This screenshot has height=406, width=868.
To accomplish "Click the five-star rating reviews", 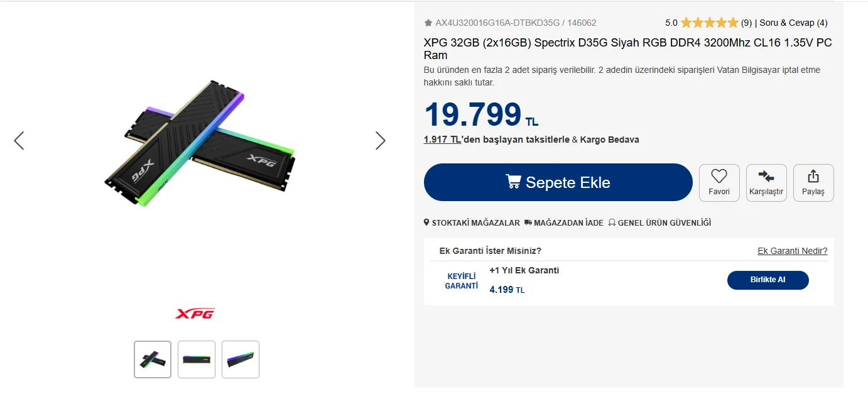I will (709, 23).
